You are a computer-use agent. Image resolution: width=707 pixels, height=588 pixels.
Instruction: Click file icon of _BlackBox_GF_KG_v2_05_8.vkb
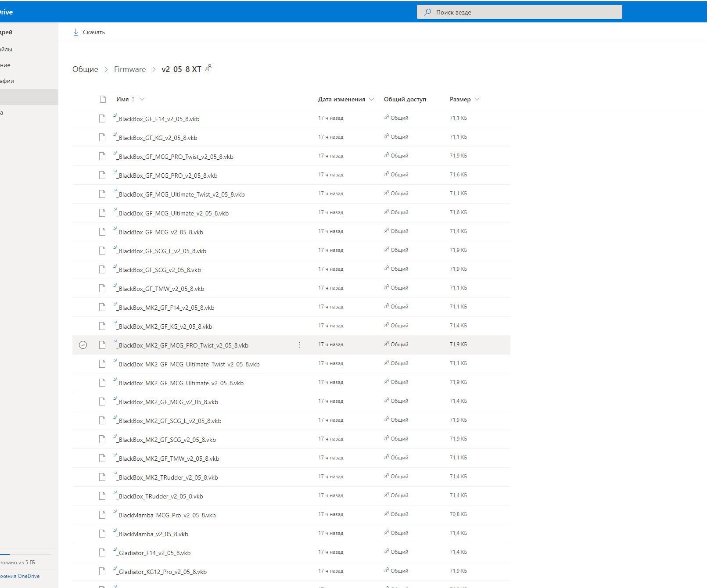point(102,137)
